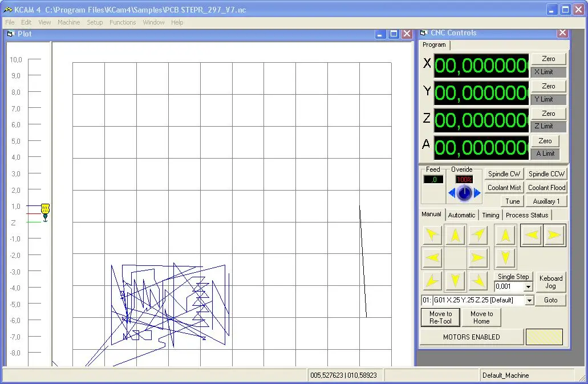Click the yellow swatch beside MOTORS ENABLED

[x=544, y=337]
